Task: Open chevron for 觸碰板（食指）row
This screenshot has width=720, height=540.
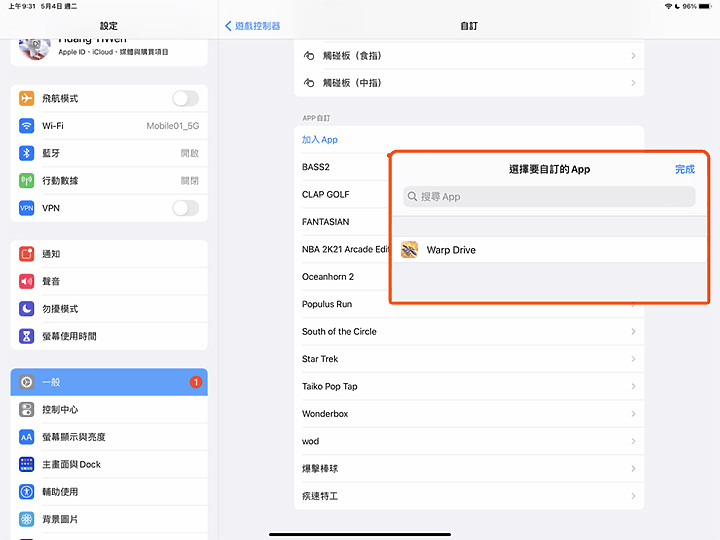Action: [633, 56]
